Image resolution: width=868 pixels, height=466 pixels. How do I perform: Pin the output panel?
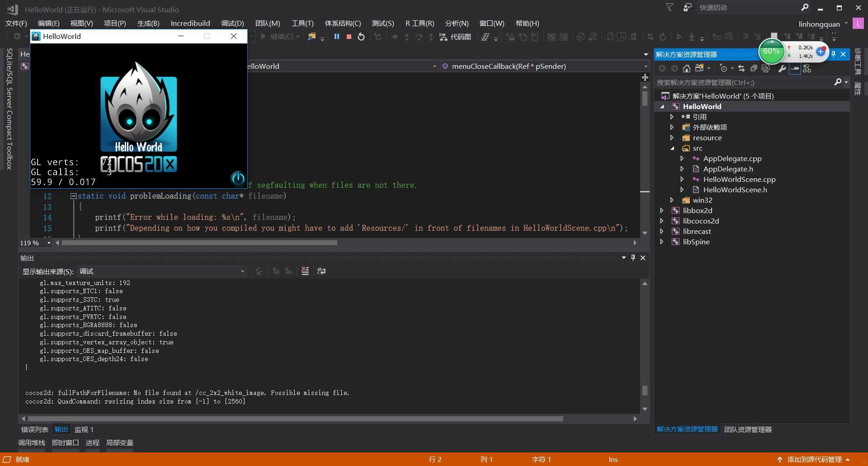(x=633, y=257)
